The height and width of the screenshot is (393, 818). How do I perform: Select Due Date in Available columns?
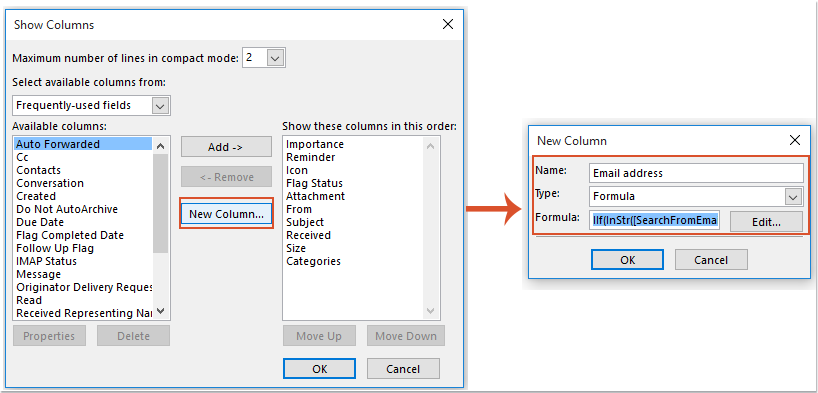(x=83, y=222)
